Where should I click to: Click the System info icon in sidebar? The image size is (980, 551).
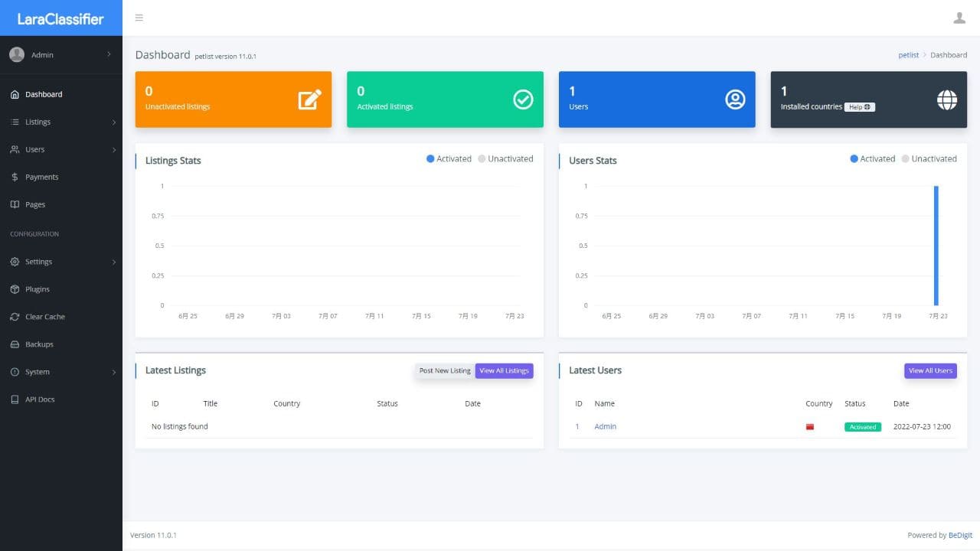15,372
